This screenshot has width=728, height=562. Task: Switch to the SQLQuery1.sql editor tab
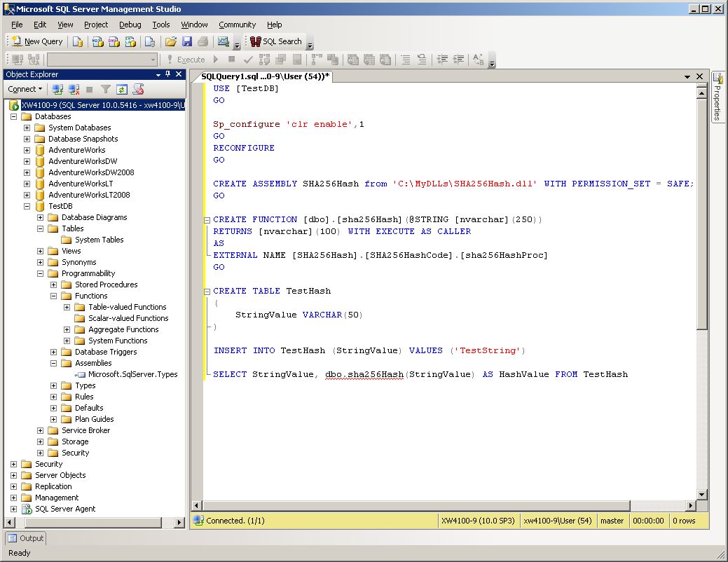(x=265, y=76)
